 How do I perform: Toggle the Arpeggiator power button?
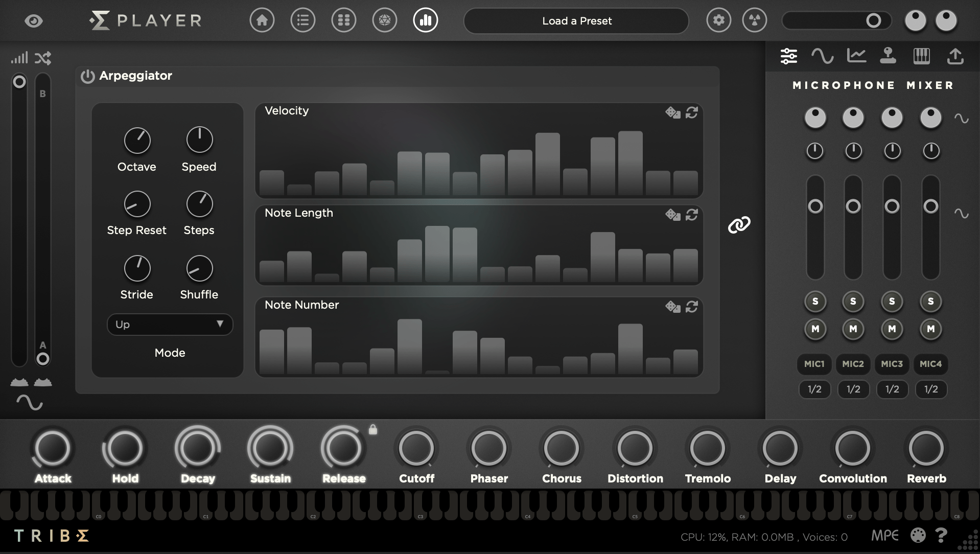(87, 77)
